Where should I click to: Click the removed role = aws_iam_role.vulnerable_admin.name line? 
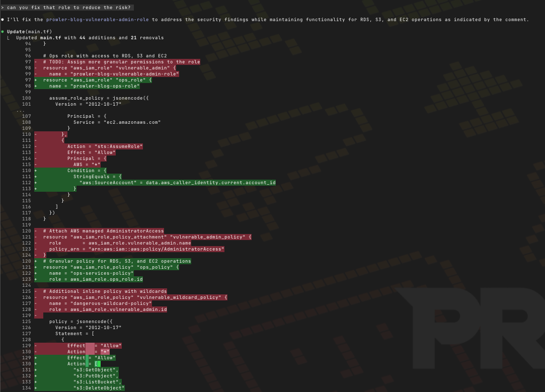(x=120, y=243)
